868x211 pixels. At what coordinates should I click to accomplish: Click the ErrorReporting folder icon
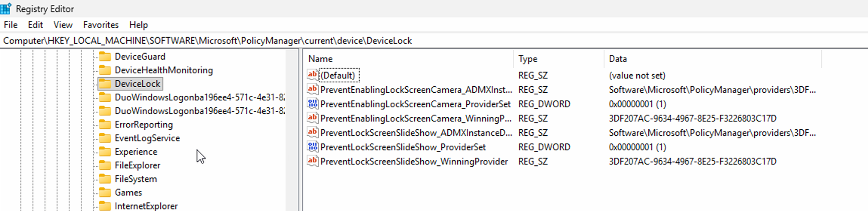click(105, 124)
